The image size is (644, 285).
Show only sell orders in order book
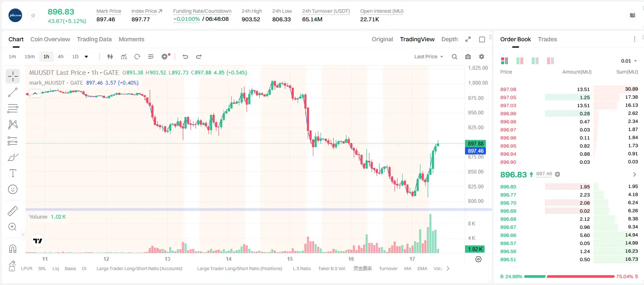point(550,61)
